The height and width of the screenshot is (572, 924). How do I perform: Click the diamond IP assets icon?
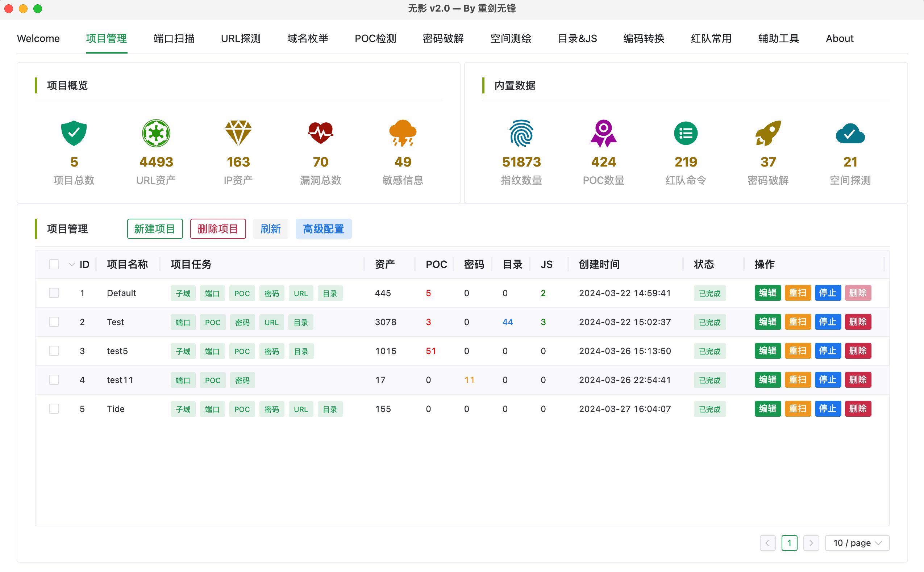click(x=238, y=133)
